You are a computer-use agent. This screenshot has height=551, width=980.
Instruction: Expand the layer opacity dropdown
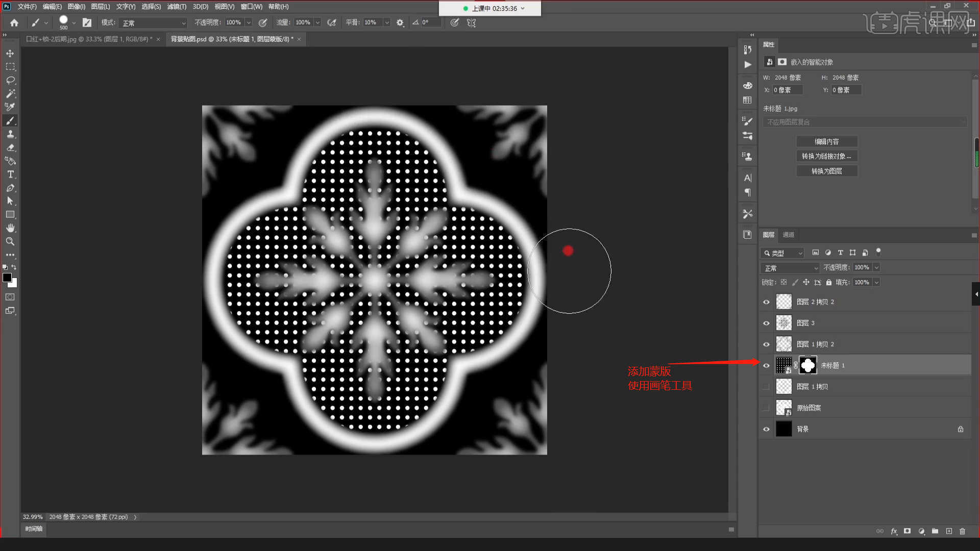877,267
